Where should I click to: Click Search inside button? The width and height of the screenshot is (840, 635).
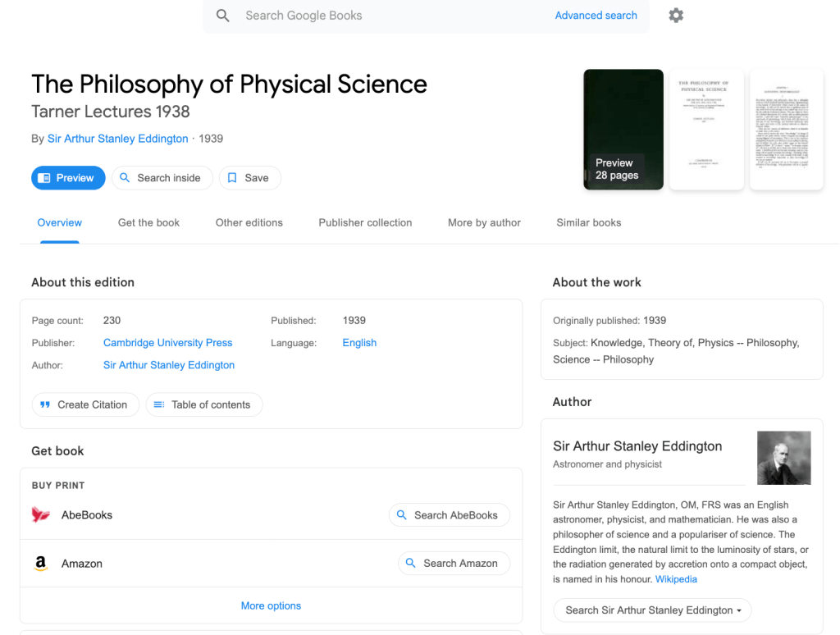point(162,178)
